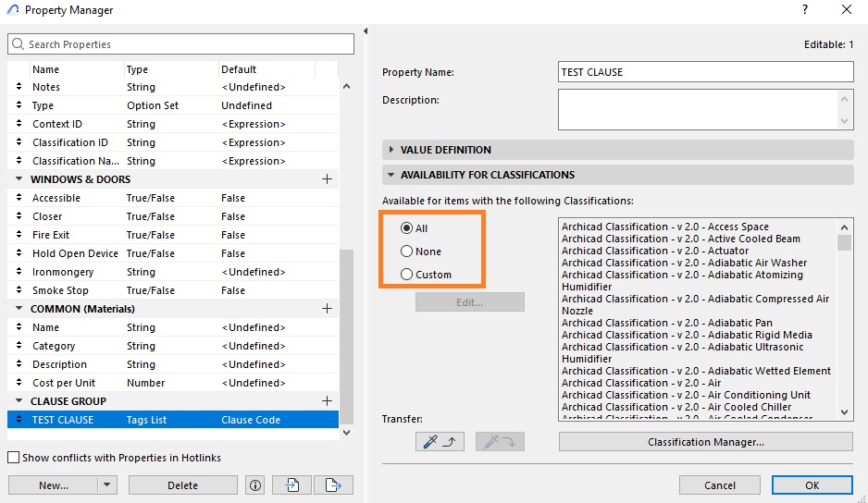Collapse the left panel with the arrow
Screen dimensions: 868x503
point(366,31)
